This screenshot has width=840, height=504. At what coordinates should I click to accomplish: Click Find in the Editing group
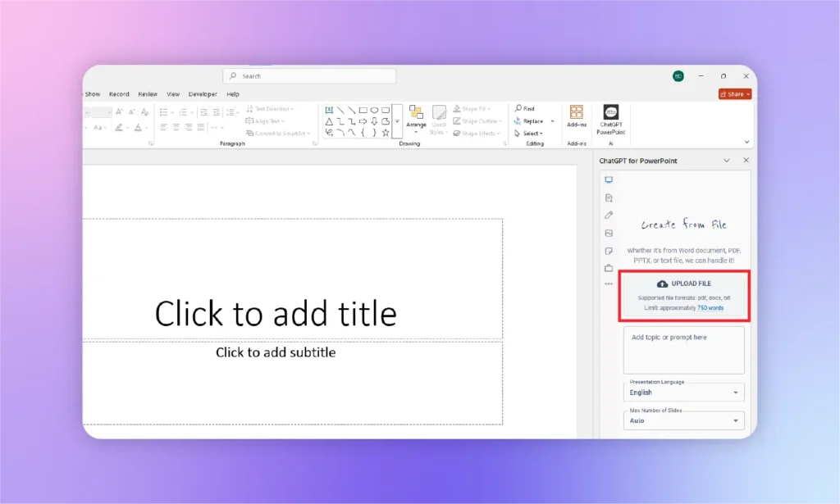(x=524, y=109)
